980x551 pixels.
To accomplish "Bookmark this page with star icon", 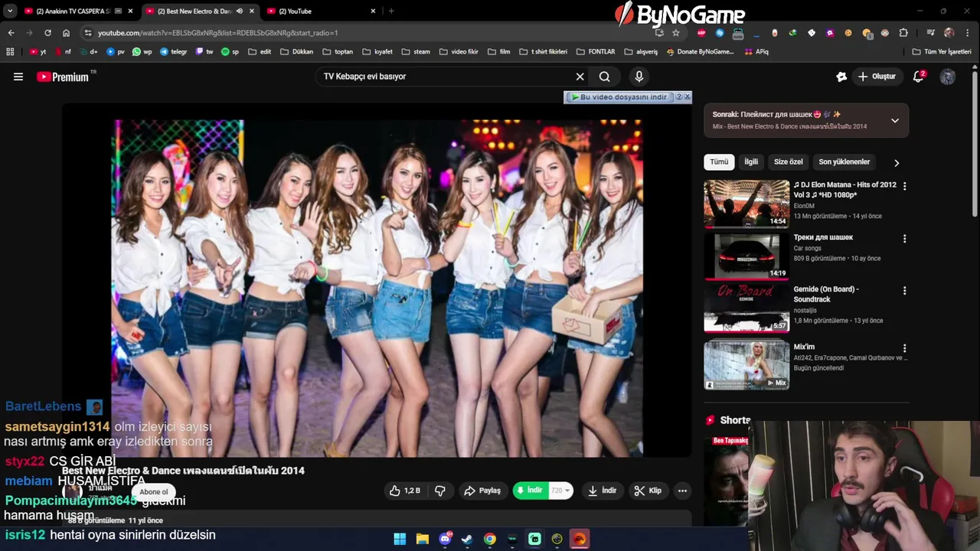I will tap(675, 33).
